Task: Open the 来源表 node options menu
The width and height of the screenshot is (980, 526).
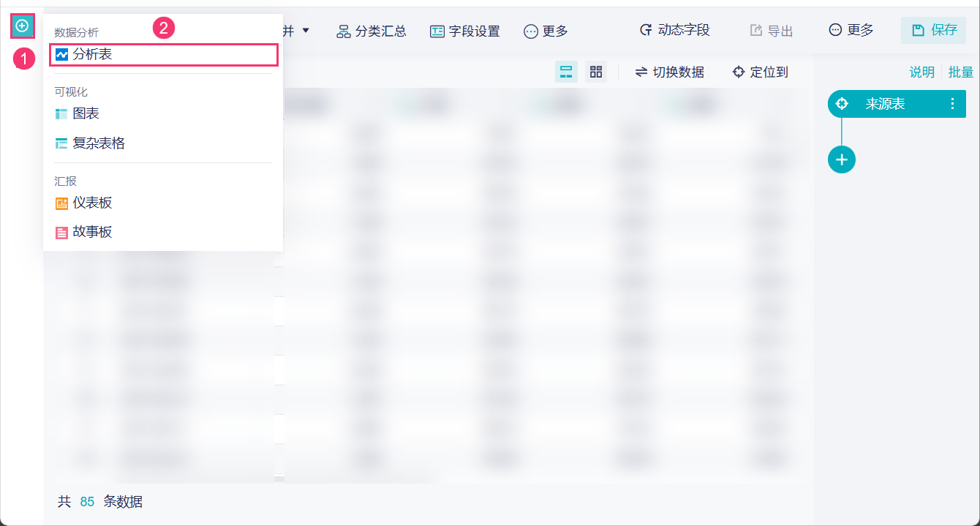Action: click(x=952, y=104)
